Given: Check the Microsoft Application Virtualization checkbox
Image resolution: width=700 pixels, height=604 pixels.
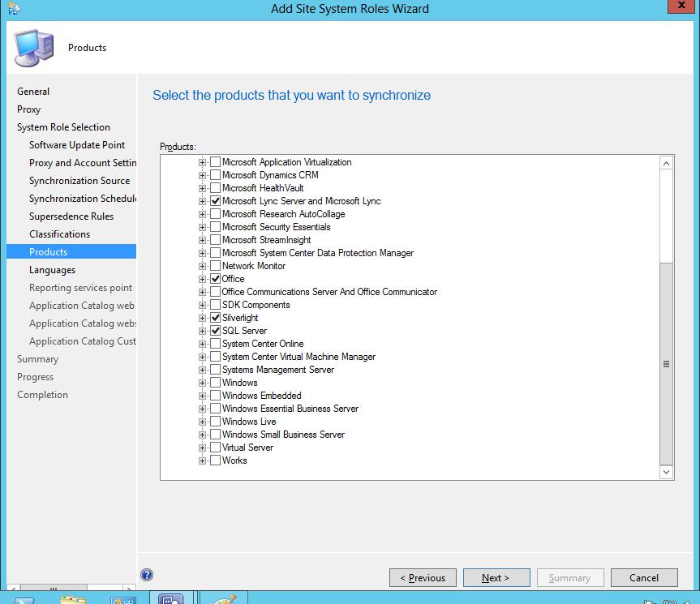Looking at the screenshot, I should pos(215,162).
